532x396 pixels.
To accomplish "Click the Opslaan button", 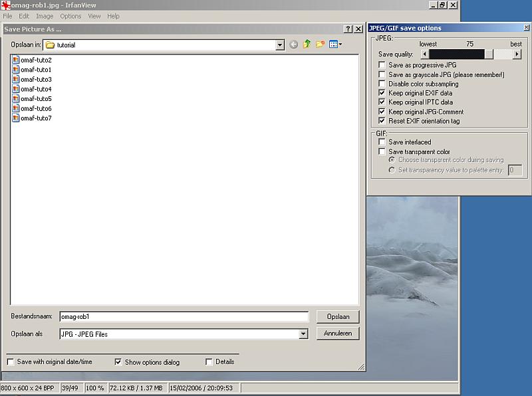I will click(x=338, y=317).
